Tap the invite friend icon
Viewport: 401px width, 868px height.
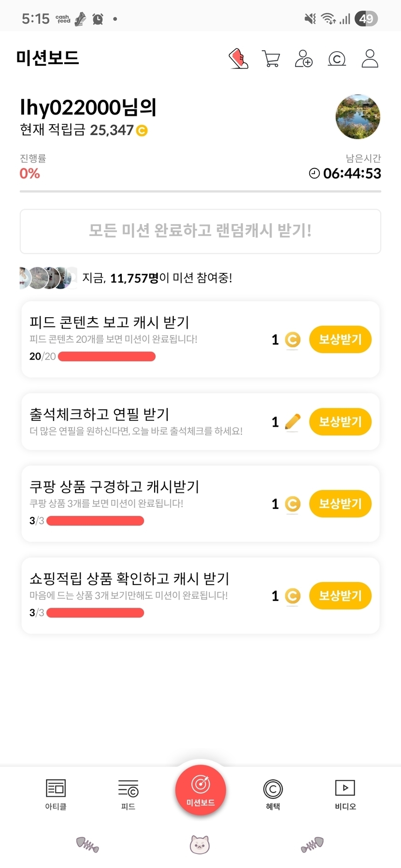click(x=304, y=59)
